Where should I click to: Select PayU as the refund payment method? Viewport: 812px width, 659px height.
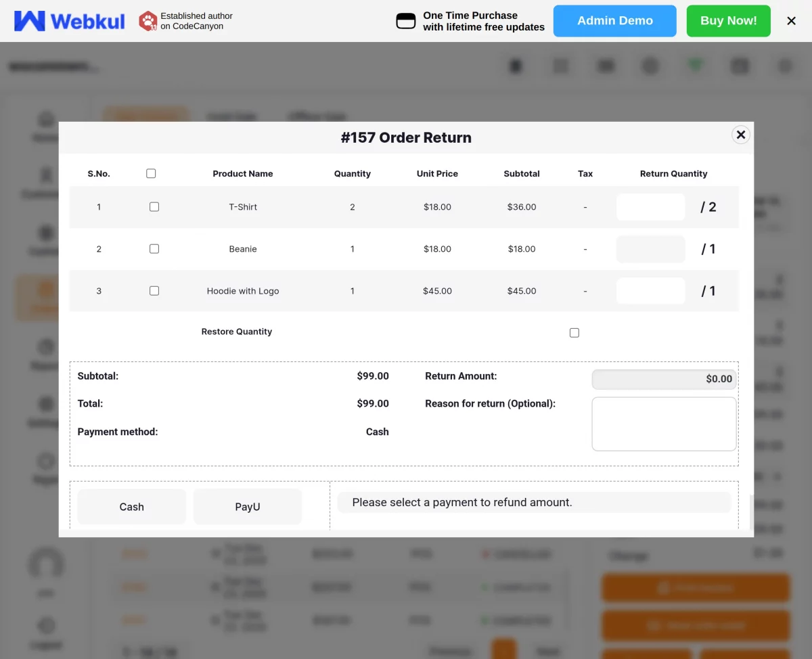tap(247, 506)
